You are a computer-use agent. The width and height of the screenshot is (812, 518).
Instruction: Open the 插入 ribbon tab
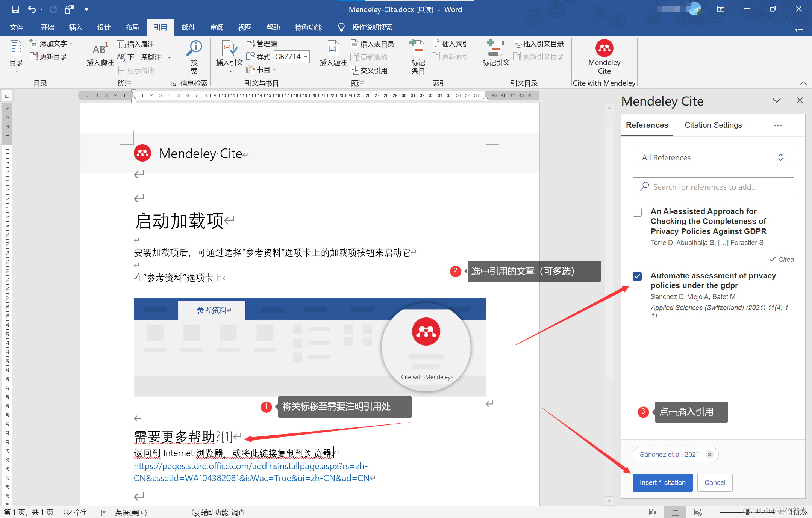tap(76, 27)
